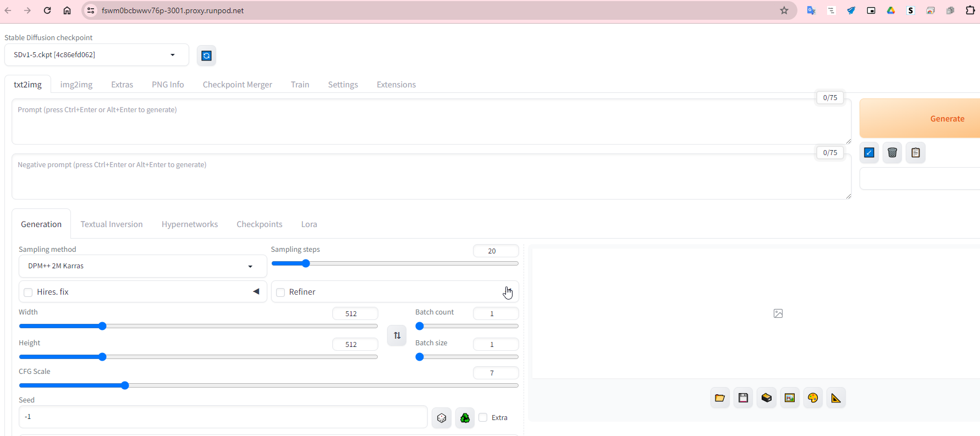Image resolution: width=980 pixels, height=436 pixels.
Task: Select the txt2img tab
Action: 28,85
